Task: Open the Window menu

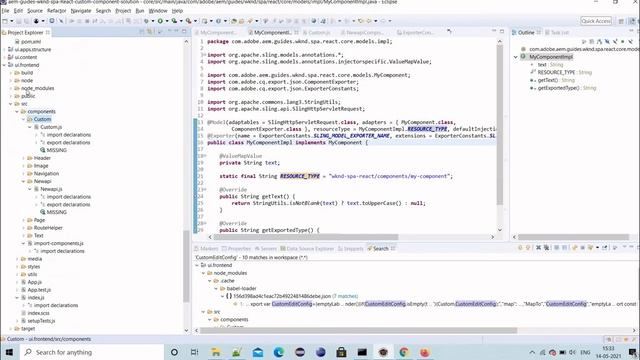Action: [158, 11]
